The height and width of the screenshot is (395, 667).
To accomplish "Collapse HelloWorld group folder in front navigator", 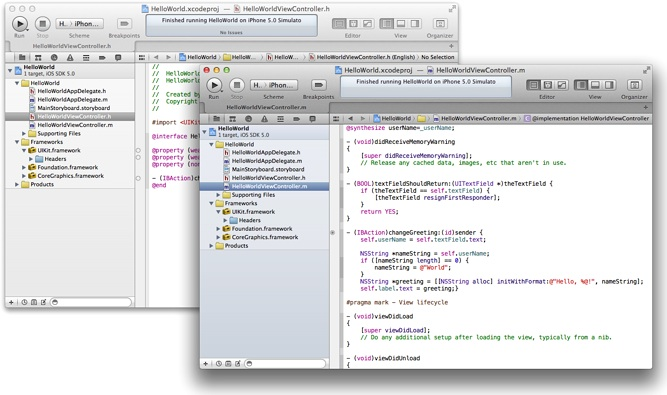I will click(211, 144).
